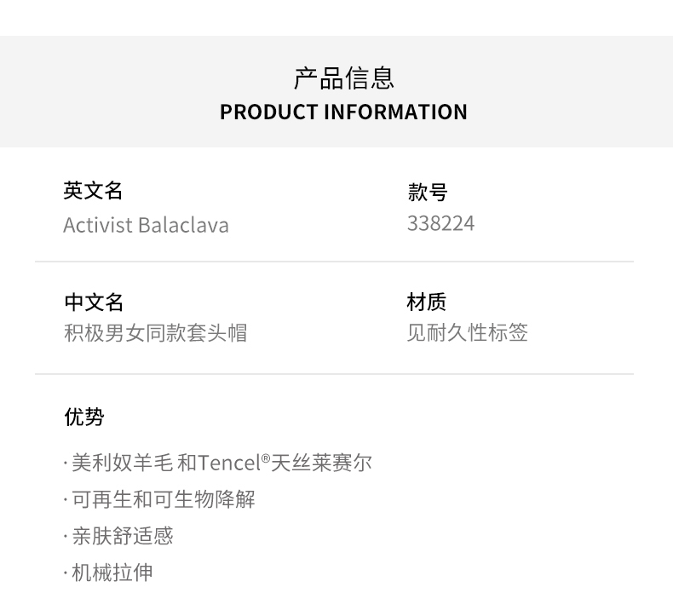This screenshot has width=673, height=616.
Task: Click the divider line below Activist Balaclava
Action: point(334,262)
